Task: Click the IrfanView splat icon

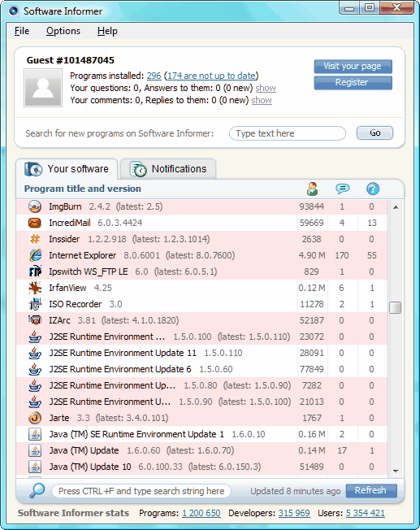Action: [35, 288]
